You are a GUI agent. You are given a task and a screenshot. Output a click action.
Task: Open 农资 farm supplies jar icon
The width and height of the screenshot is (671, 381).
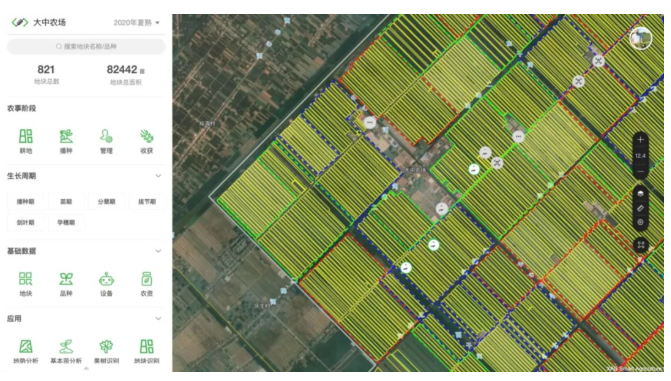(147, 279)
